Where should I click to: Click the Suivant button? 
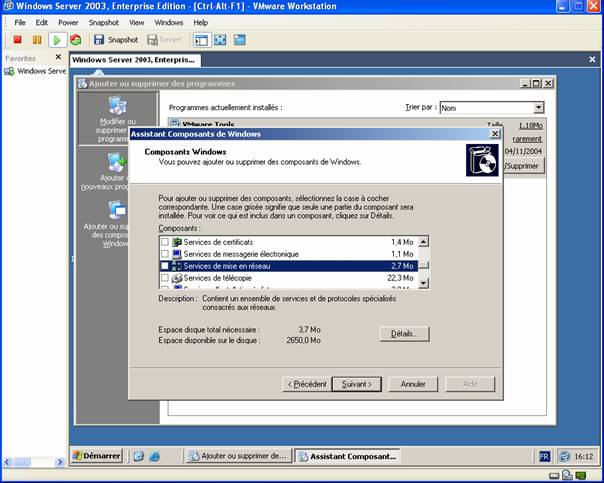357,384
